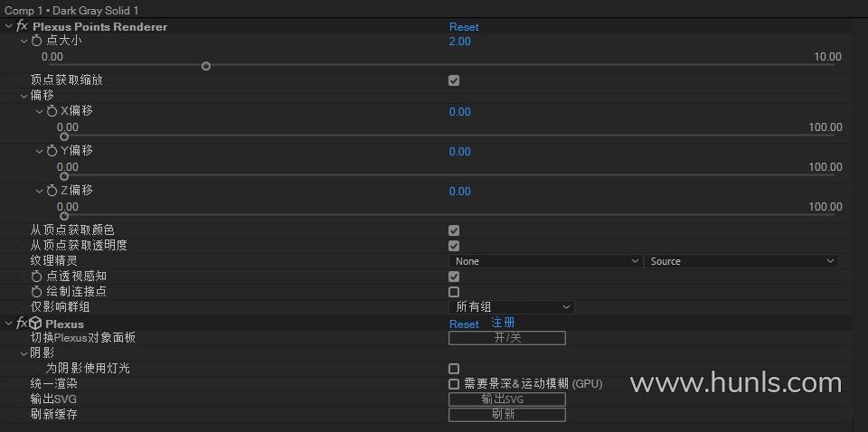868x432 pixels.
Task: Collapse the X偏移 property
Action: tap(39, 111)
